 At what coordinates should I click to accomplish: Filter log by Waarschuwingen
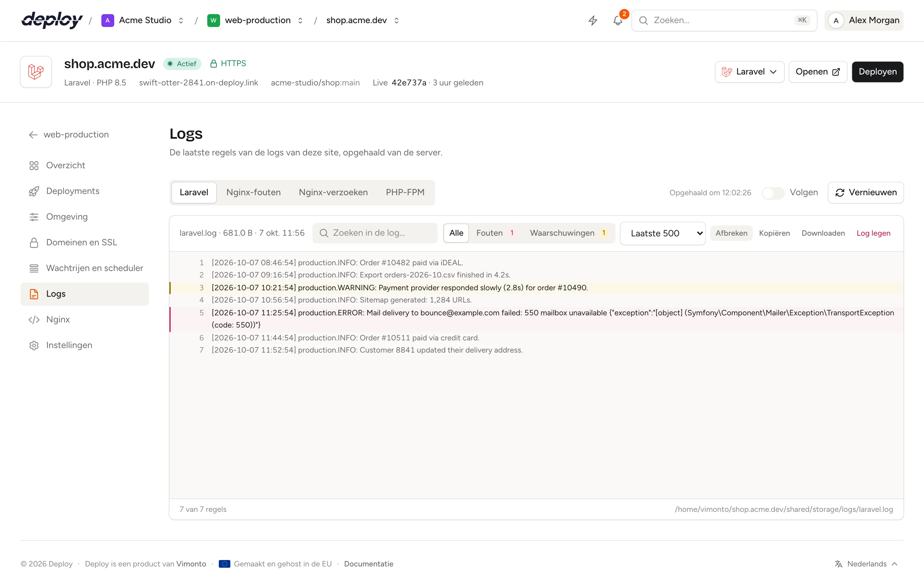[569, 233]
